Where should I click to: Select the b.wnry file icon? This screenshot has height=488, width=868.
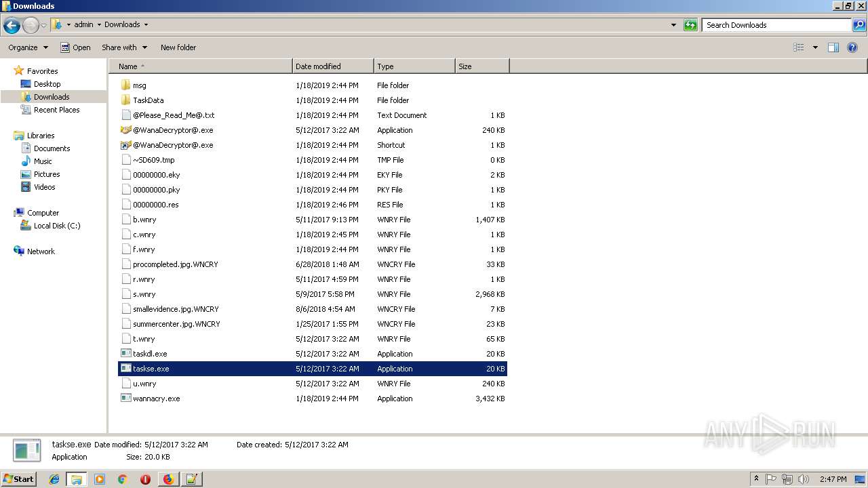point(125,220)
